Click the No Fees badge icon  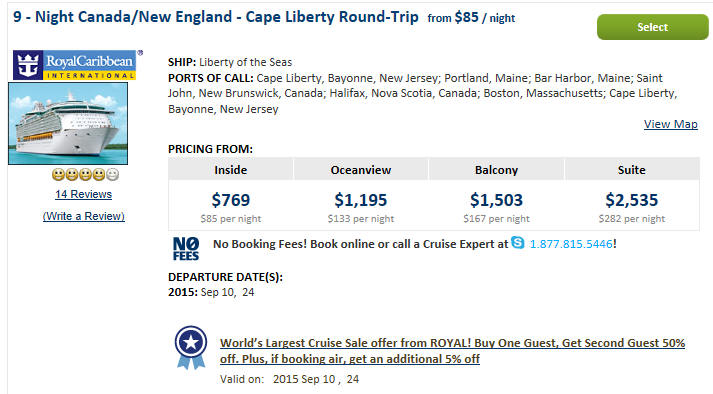click(186, 248)
